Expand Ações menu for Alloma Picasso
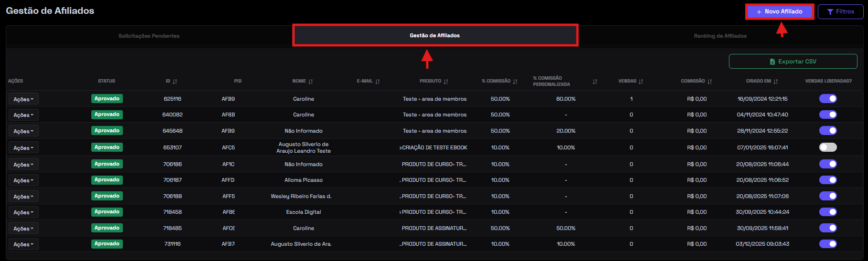 [23, 180]
